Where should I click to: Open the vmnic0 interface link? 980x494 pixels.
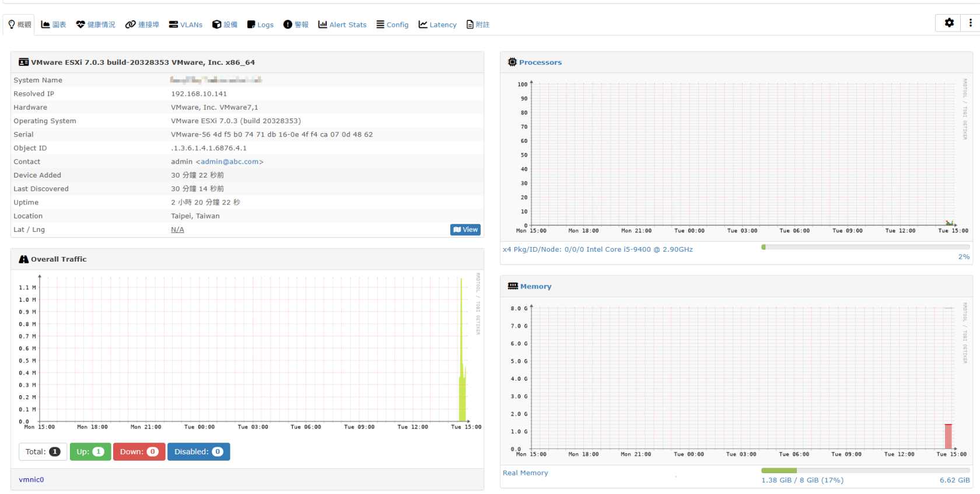pyautogui.click(x=32, y=479)
